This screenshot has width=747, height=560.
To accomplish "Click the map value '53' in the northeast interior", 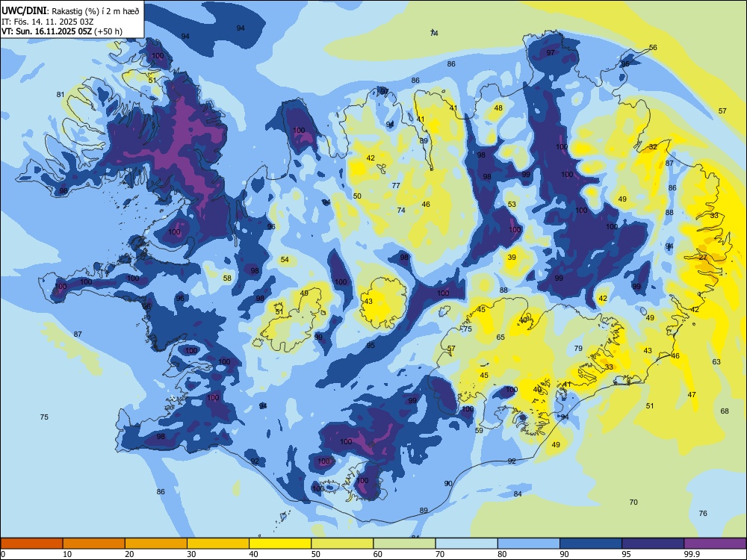I will tap(512, 205).
